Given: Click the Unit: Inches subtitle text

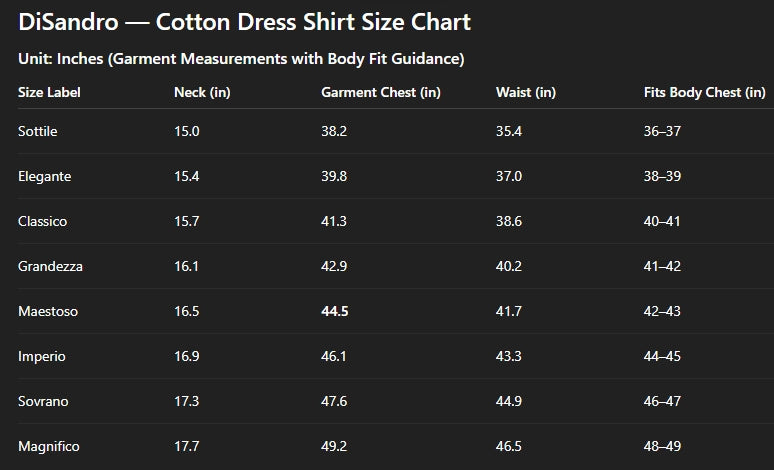Looking at the screenshot, I should pyautogui.click(x=241, y=59).
